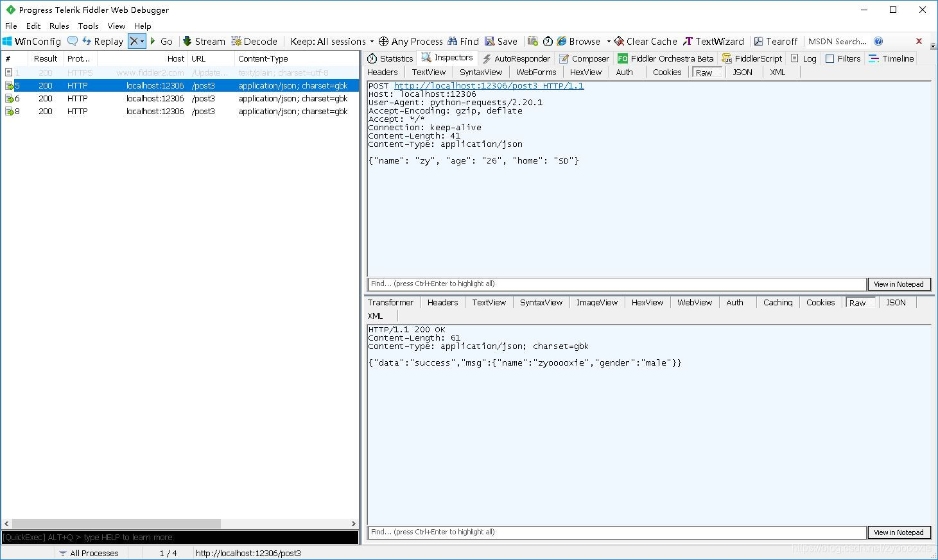Viewport: 938px width, 560px height.
Task: Click Clear Cache in toolbar
Action: tap(645, 41)
